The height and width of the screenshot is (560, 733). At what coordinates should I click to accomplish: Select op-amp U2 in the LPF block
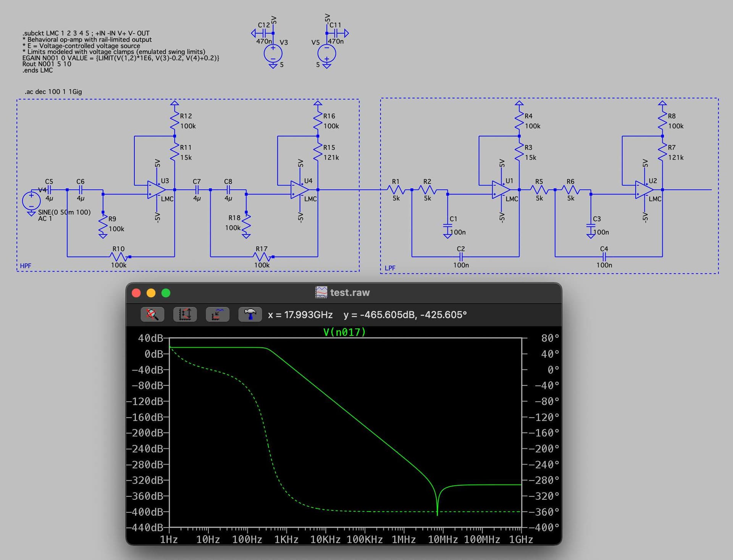coord(645,190)
